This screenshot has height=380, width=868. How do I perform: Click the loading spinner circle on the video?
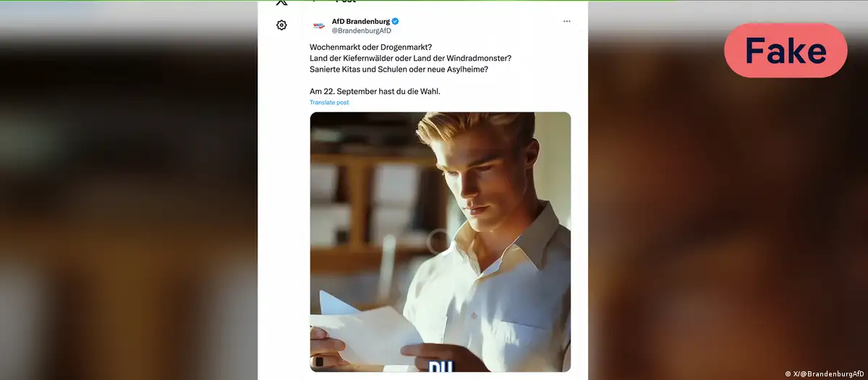pos(438,242)
